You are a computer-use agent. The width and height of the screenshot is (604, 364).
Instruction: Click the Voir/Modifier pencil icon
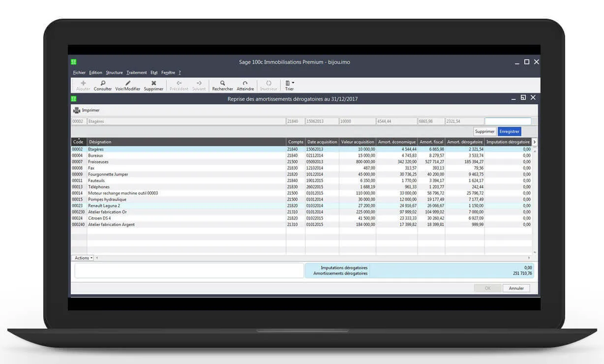click(128, 84)
